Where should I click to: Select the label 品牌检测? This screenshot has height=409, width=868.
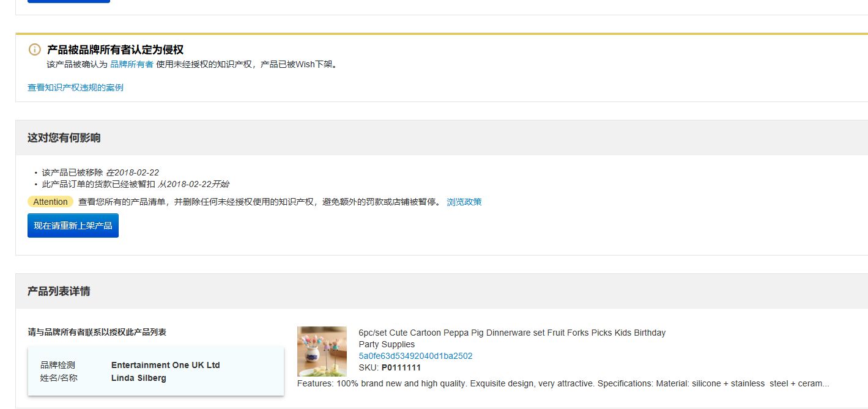57,365
